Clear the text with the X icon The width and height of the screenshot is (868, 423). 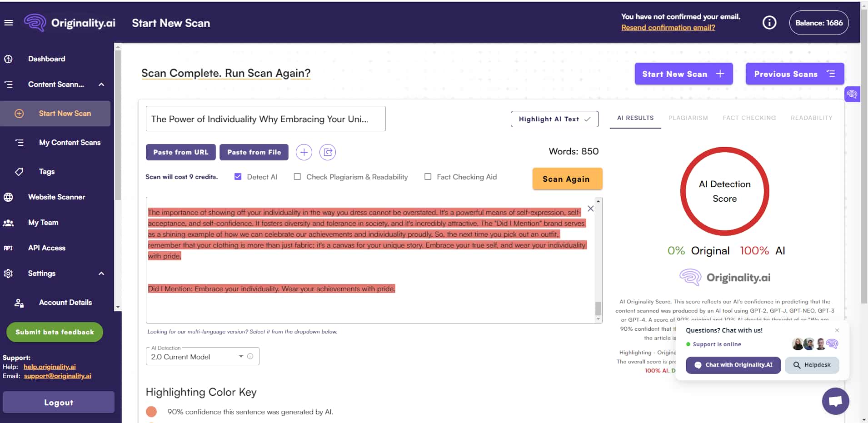click(590, 209)
